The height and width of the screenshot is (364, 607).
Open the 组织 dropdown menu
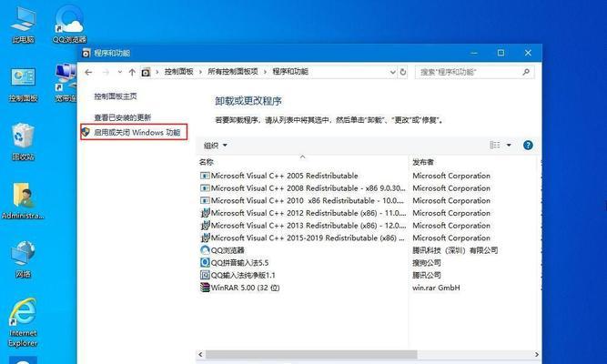216,146
